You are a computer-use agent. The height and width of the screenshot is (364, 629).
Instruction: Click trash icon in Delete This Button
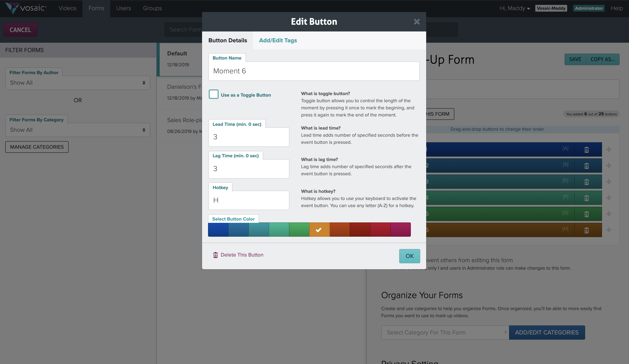[215, 255]
